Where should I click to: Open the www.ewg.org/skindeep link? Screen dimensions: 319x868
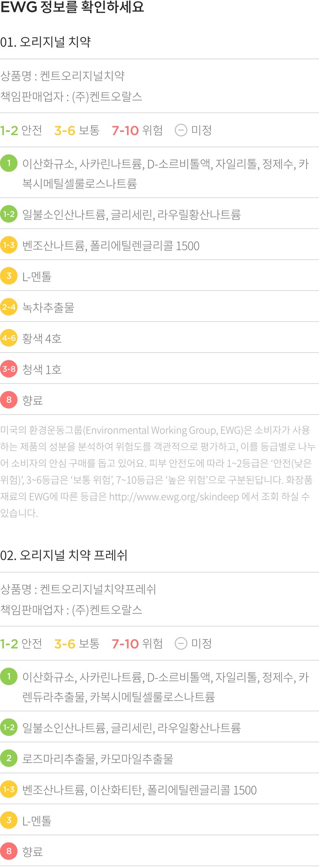coord(174,496)
